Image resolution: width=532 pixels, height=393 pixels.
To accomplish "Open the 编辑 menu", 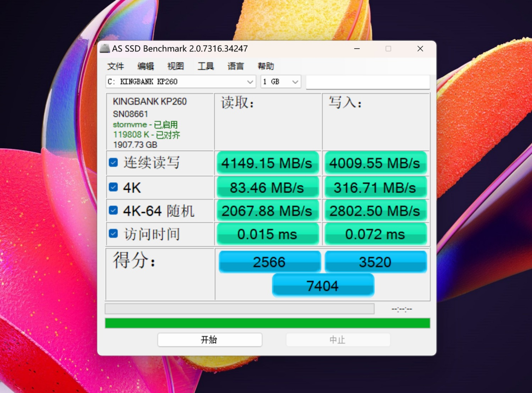I will [x=145, y=66].
